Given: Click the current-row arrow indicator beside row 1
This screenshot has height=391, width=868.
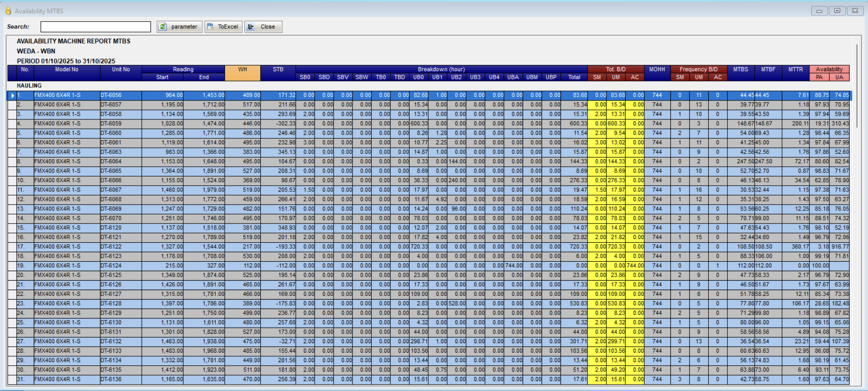Looking at the screenshot, I should click(x=13, y=95).
